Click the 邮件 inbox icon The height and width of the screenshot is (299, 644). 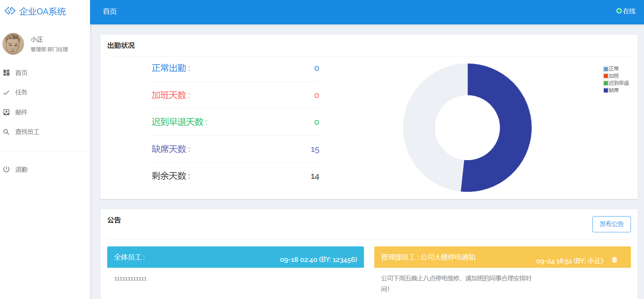[x=6, y=112]
